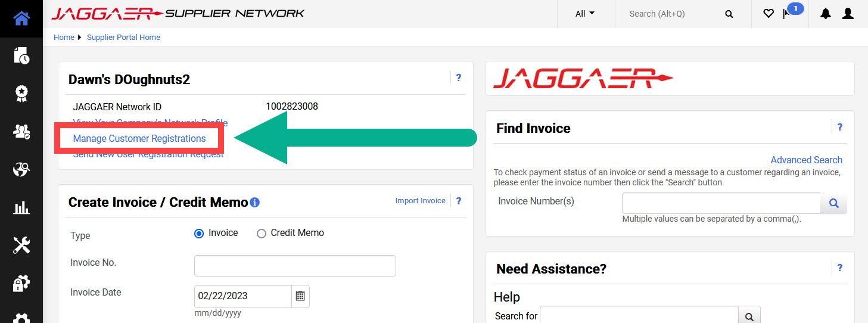
Task: Open the notifications bell icon
Action: [x=826, y=14]
